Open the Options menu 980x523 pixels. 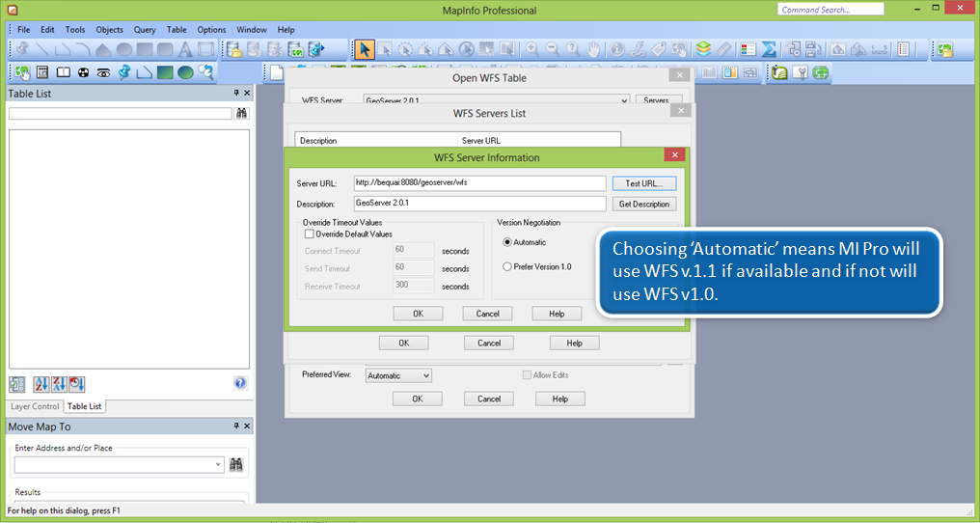(x=211, y=29)
